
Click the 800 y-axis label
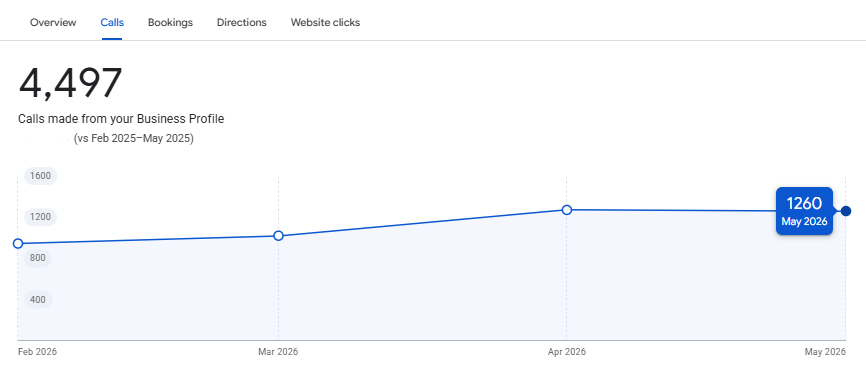point(38,258)
